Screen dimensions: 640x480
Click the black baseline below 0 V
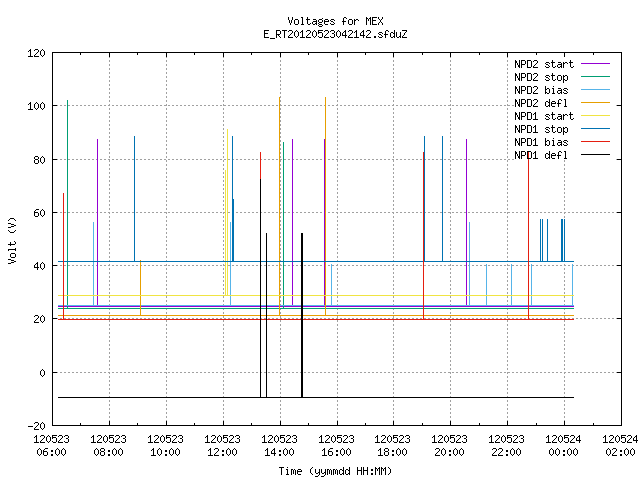316,397
